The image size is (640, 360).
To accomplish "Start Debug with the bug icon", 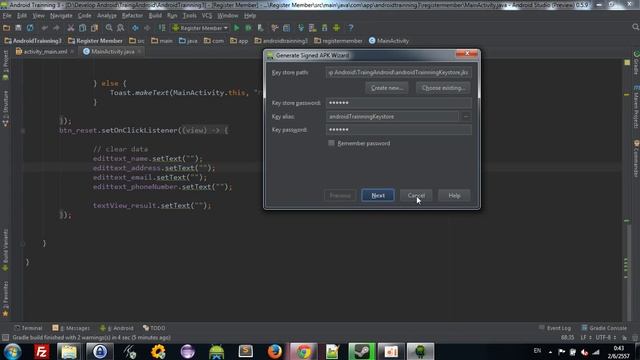I will coord(248,28).
